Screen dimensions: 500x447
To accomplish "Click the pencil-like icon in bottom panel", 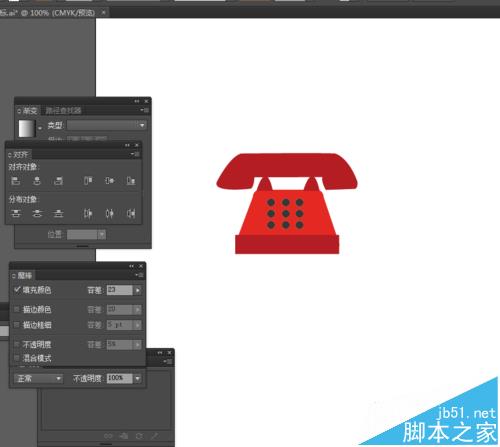I will [x=155, y=436].
